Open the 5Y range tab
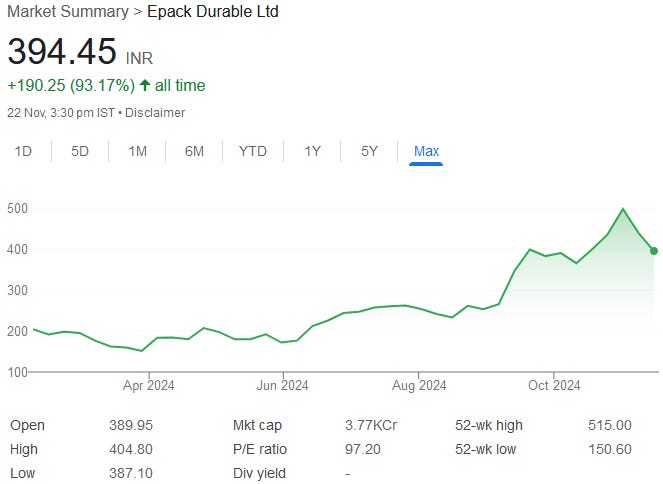Image resolution: width=663 pixels, height=484 pixels. tap(369, 151)
